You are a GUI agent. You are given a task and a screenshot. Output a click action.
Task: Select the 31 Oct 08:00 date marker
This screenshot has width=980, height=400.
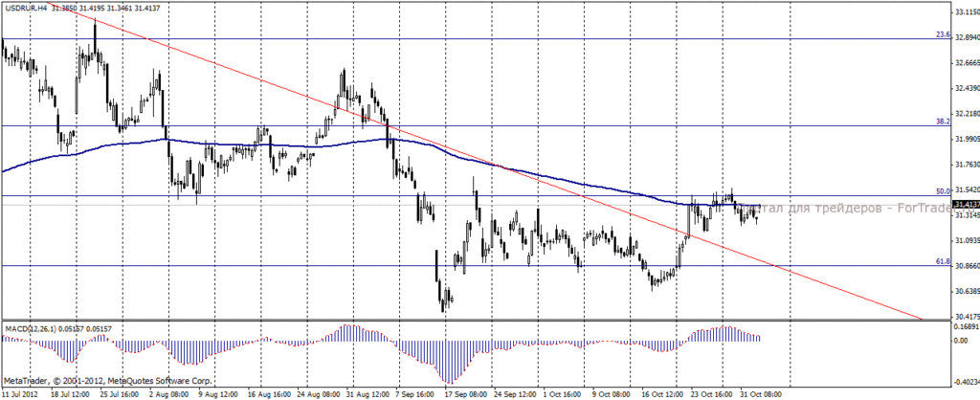pyautogui.click(x=761, y=395)
